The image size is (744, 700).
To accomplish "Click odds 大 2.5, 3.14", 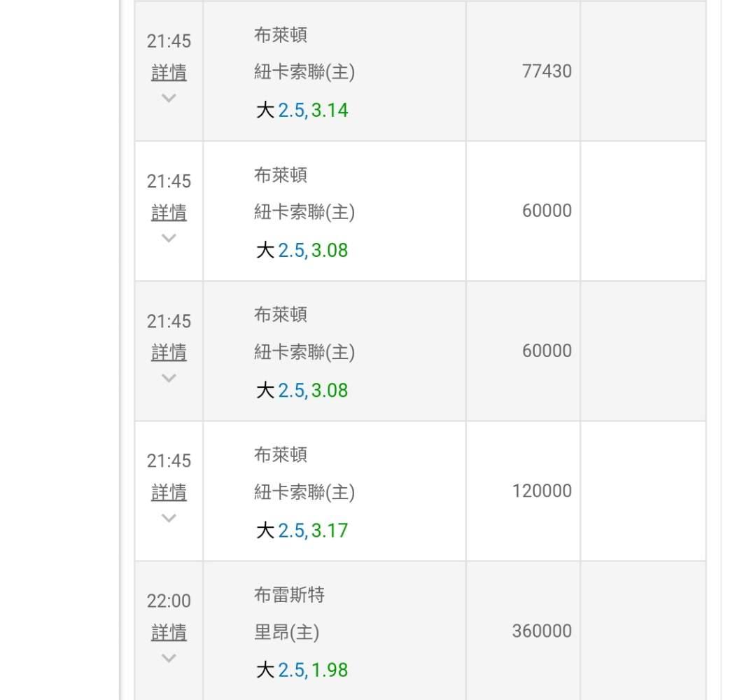I will [x=302, y=110].
